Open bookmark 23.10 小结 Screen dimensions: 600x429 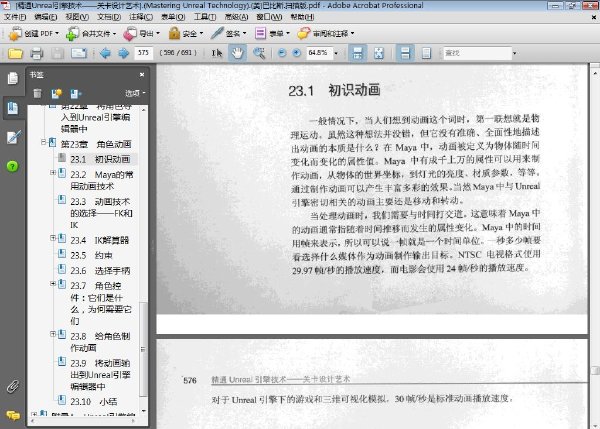[93, 401]
